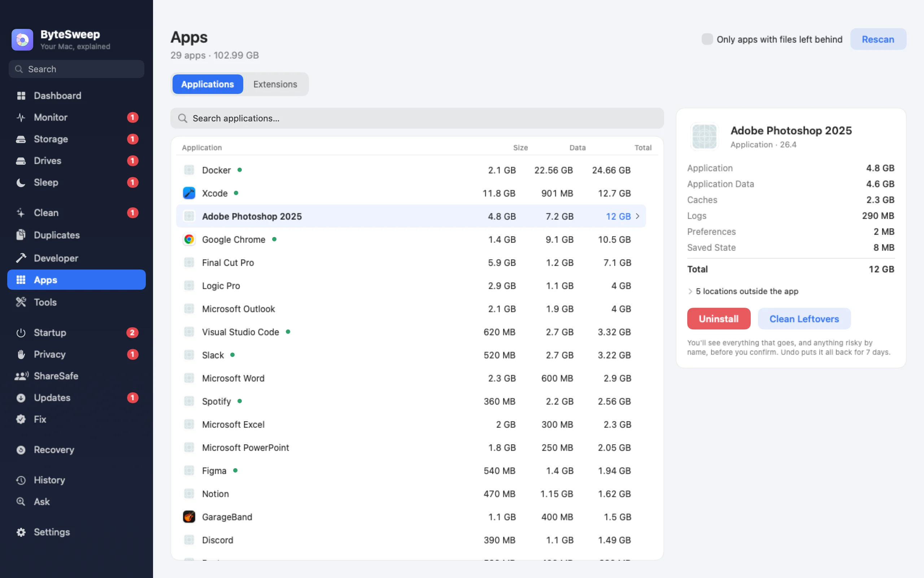Click the Startup power icon
The height and width of the screenshot is (578, 924).
21,333
